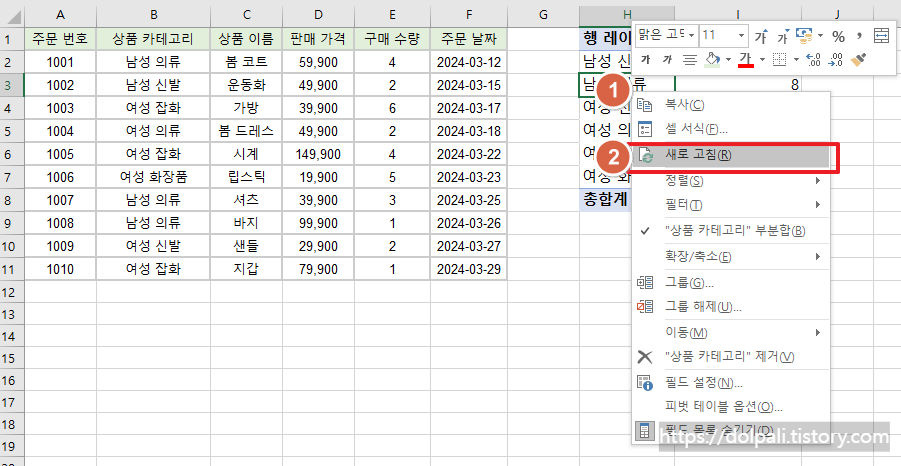The image size is (901, 466).
Task: Click the 구매 수량 header cell
Action: 392,38
